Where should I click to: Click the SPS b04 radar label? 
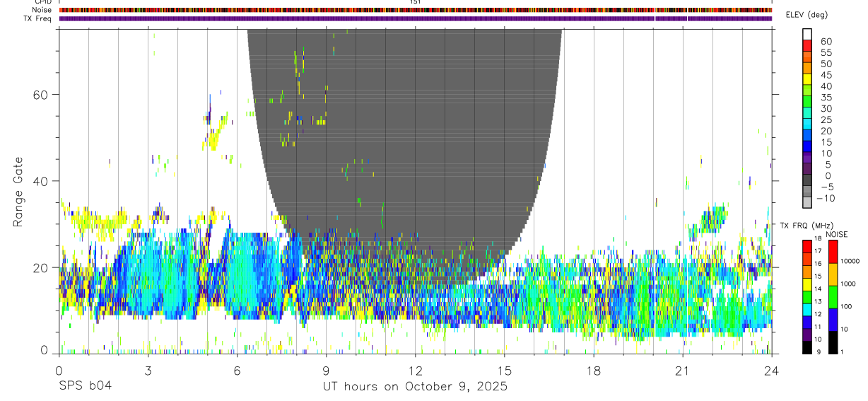coord(84,387)
